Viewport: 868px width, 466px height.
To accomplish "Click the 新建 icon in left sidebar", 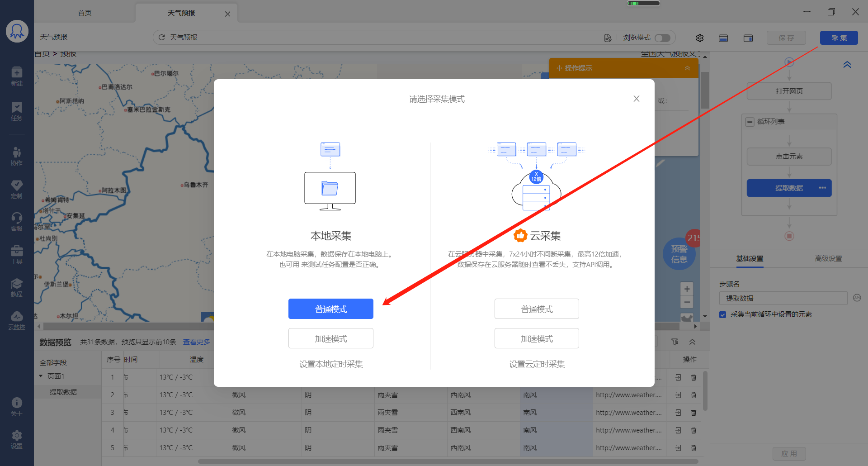I will [17, 76].
